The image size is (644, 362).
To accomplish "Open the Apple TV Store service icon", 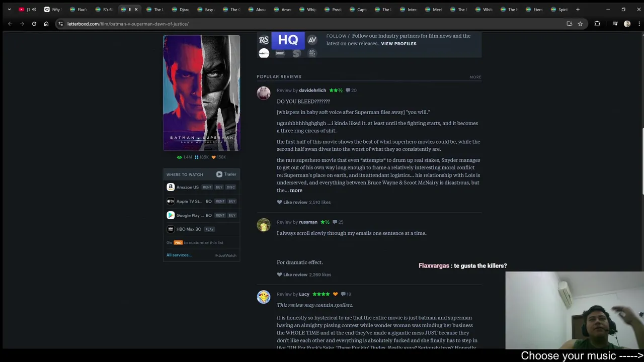I will pos(171,201).
